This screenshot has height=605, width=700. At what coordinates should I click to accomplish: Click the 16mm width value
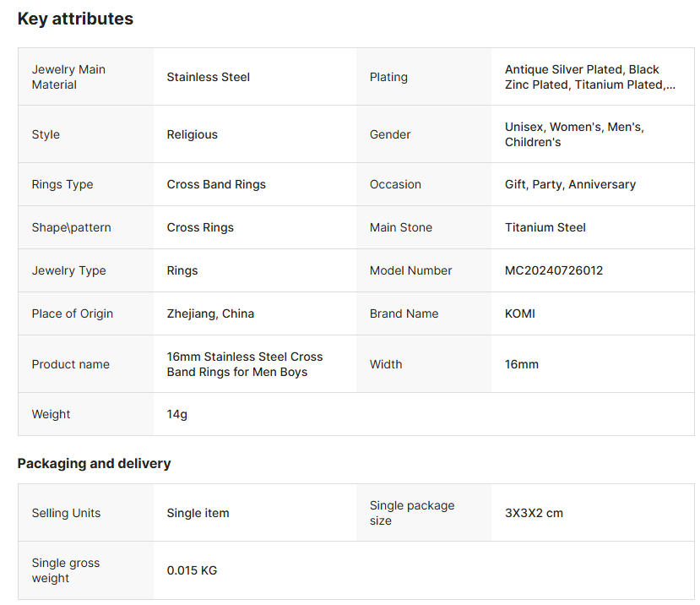pyautogui.click(x=521, y=364)
